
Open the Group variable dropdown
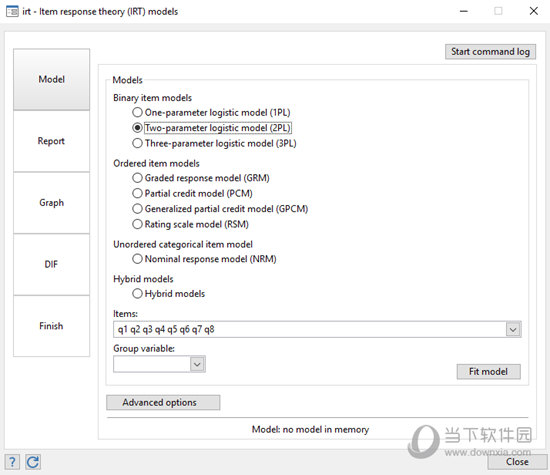point(197,364)
